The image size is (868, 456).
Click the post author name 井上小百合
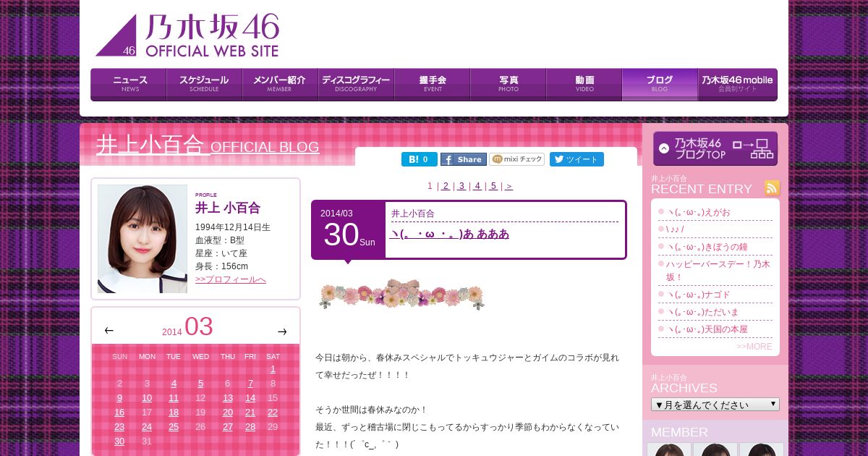pyautogui.click(x=413, y=214)
